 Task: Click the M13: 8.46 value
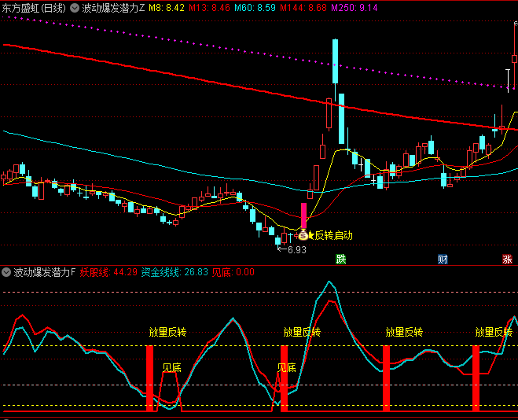coord(209,8)
